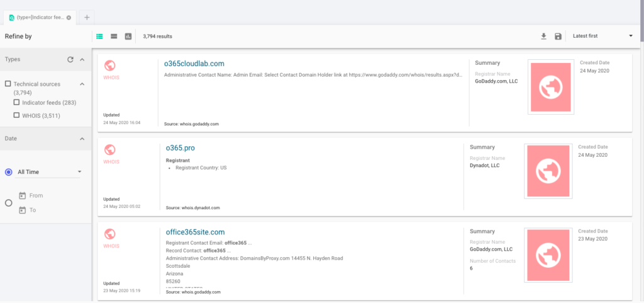The width and height of the screenshot is (644, 303).
Task: Save this search query
Action: [558, 36]
